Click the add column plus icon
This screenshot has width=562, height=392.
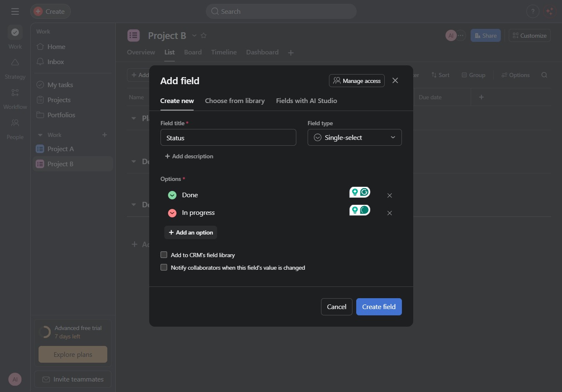482,97
